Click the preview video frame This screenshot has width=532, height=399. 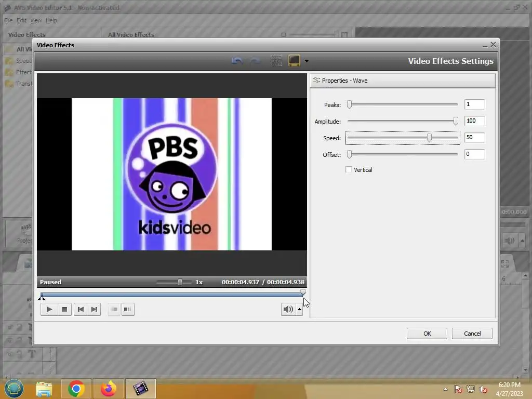171,174
